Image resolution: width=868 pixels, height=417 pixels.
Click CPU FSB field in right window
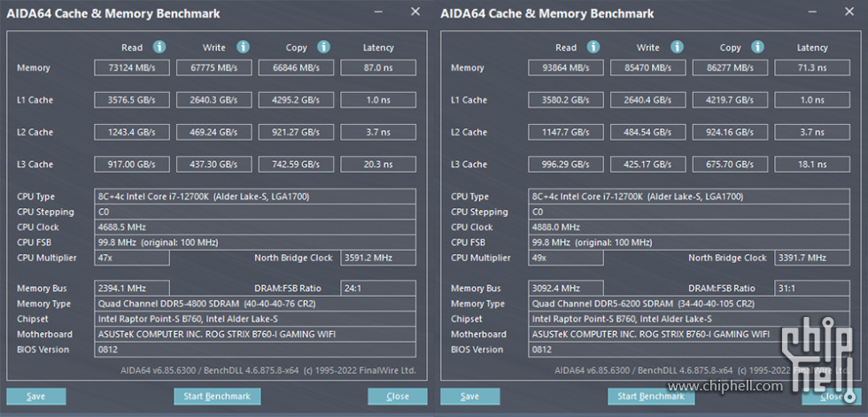[x=689, y=243]
